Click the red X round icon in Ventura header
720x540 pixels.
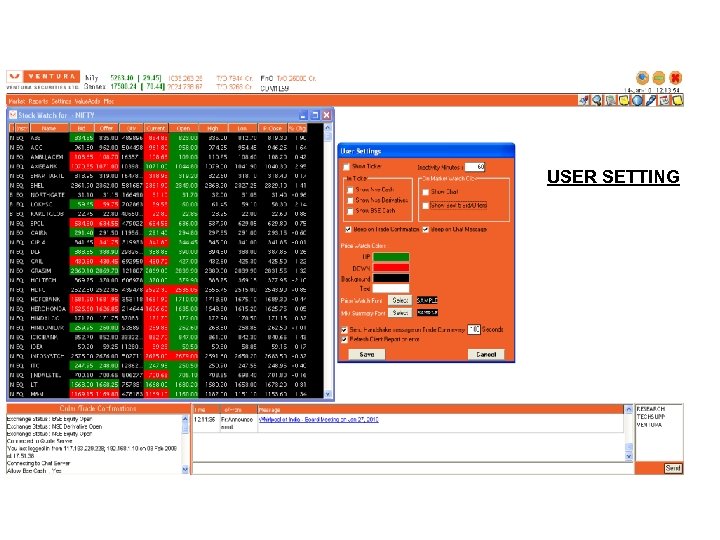pyautogui.click(x=675, y=78)
